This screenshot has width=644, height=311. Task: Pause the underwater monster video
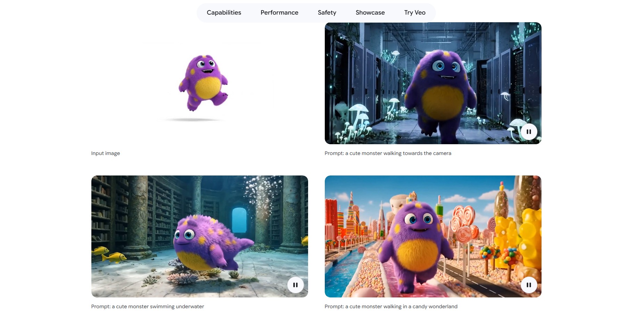tap(295, 285)
